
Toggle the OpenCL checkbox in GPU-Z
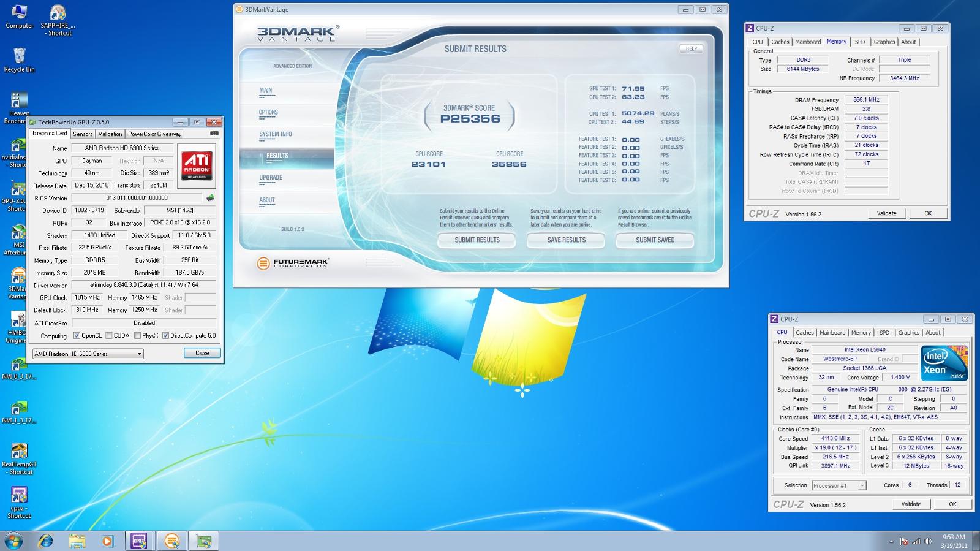[77, 336]
